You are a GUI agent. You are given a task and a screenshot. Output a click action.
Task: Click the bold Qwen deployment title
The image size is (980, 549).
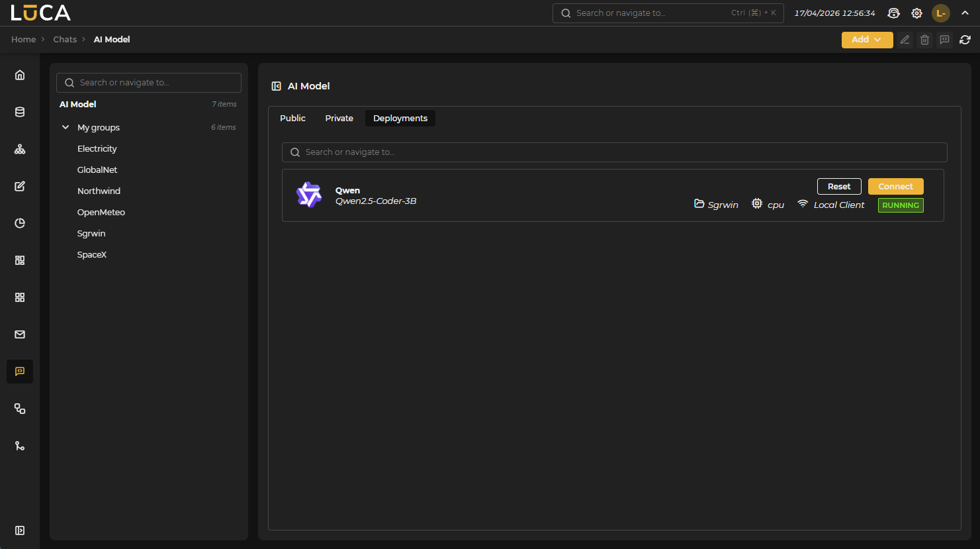tap(347, 191)
